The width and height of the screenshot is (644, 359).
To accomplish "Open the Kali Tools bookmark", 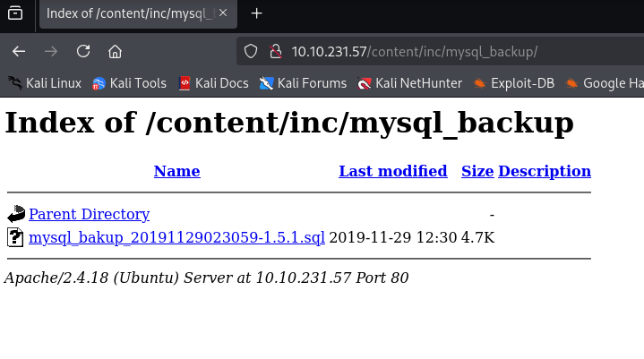I will point(129,83).
